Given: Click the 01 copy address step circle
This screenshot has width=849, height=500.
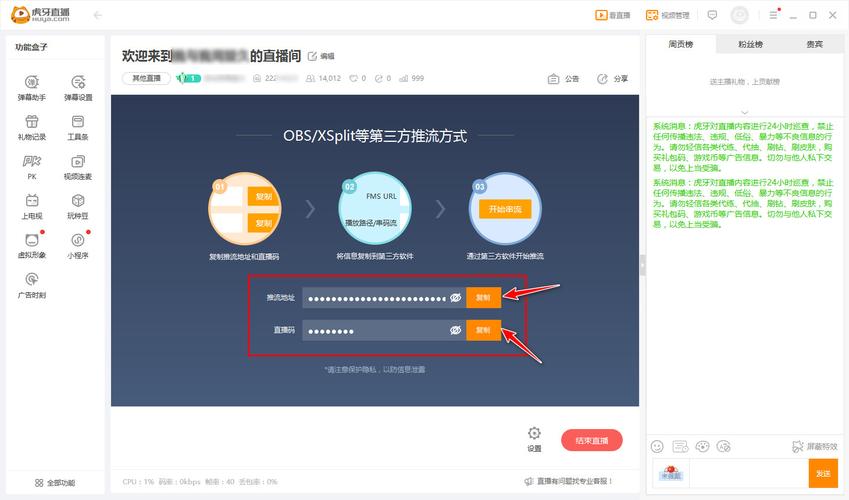Looking at the screenshot, I should 245,209.
